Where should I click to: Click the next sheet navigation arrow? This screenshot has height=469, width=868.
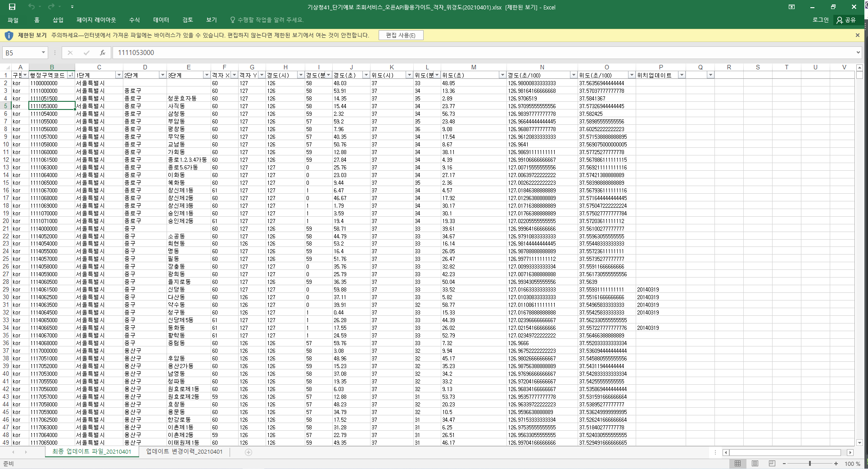pyautogui.click(x=26, y=452)
